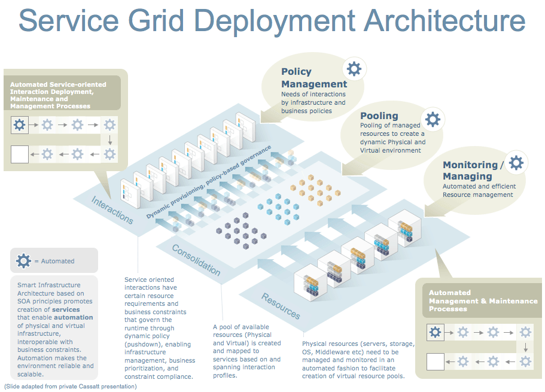Viewport: 545px width, 392px height.
Task: Select the 'Policy Management' heading
Action: click(x=314, y=78)
